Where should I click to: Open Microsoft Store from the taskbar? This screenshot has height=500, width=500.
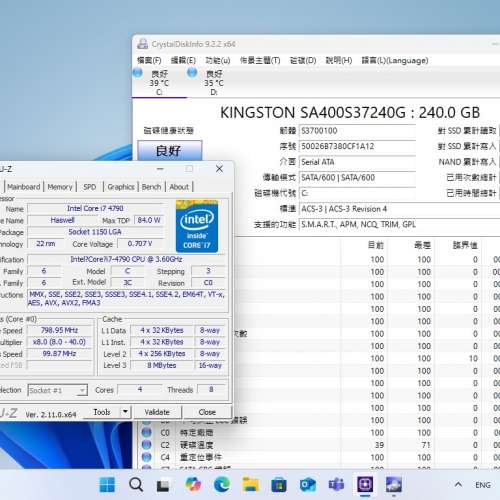coord(279,485)
